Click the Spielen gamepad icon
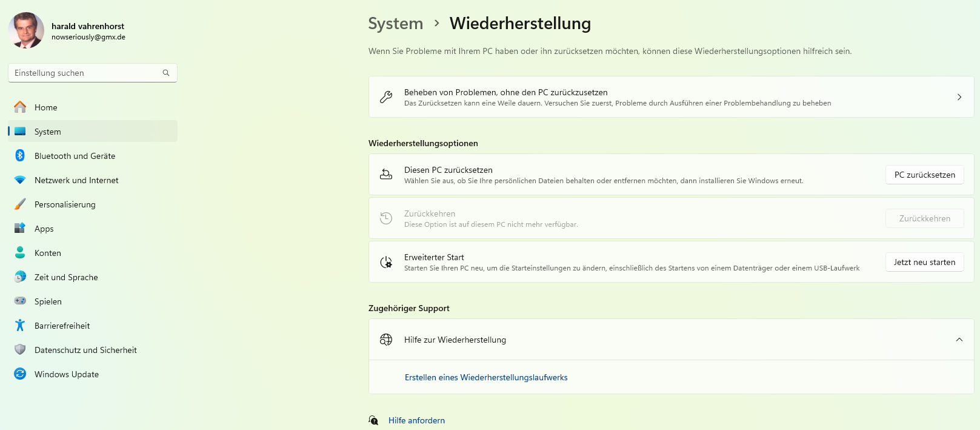This screenshot has height=430, width=980. [20, 301]
